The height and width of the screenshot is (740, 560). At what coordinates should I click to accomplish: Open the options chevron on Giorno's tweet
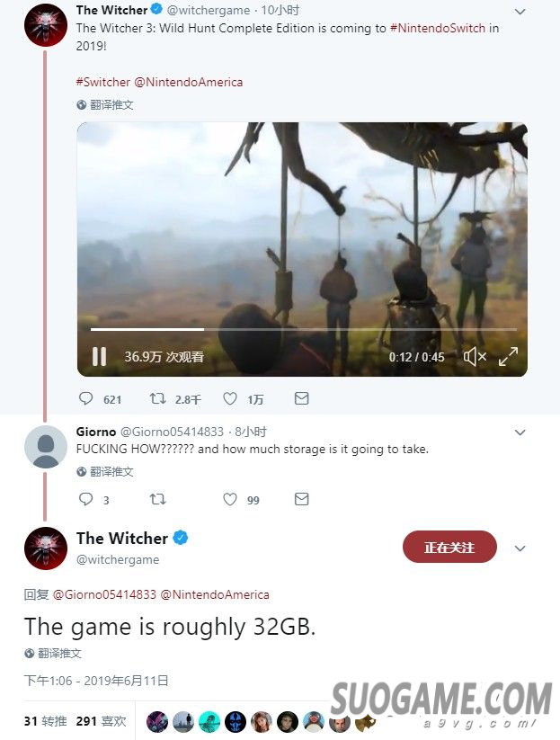click(x=520, y=432)
